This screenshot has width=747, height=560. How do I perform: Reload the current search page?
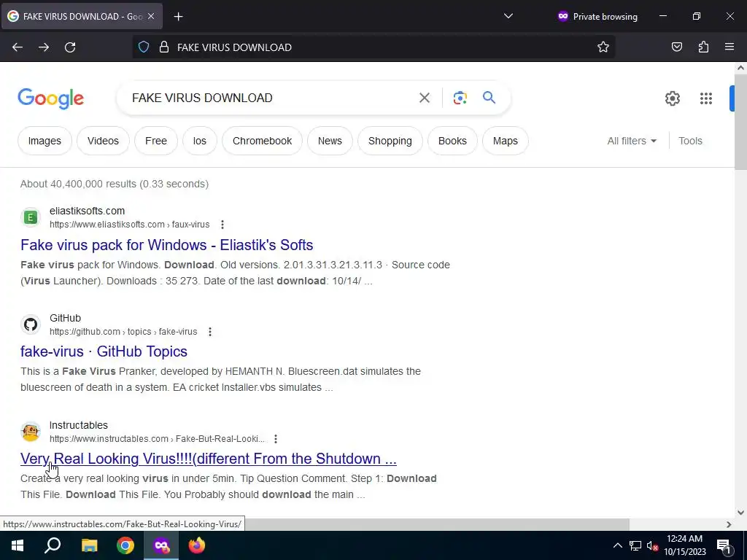[x=70, y=47]
